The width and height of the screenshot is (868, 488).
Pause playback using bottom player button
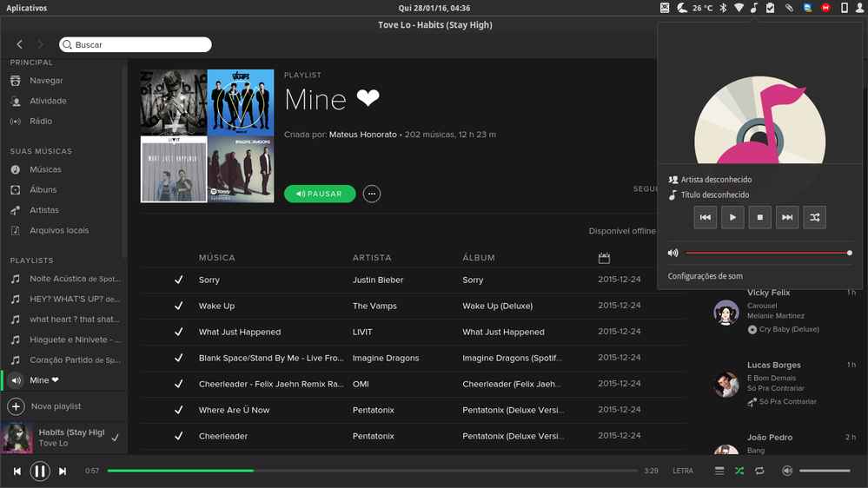40,471
